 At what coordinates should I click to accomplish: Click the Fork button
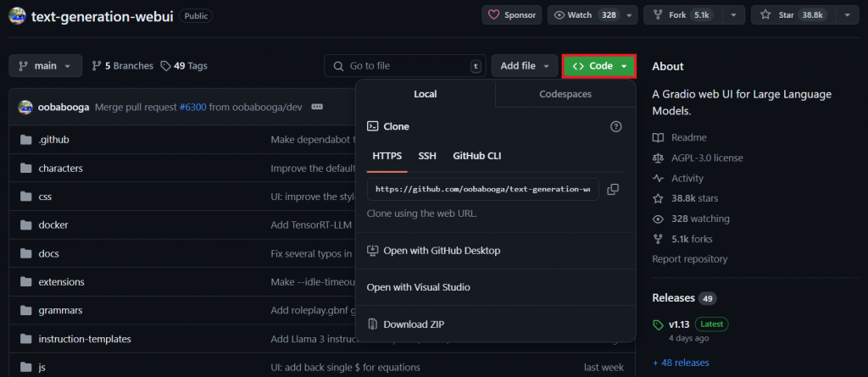click(x=683, y=15)
